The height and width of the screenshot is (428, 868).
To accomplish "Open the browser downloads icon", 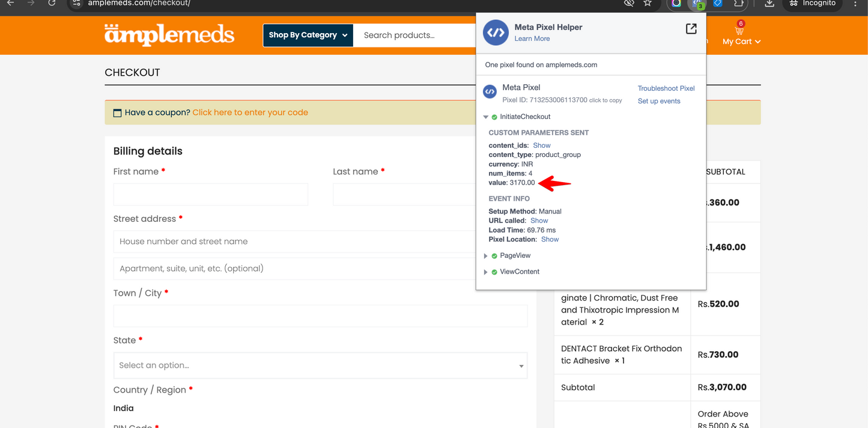I will pyautogui.click(x=769, y=4).
